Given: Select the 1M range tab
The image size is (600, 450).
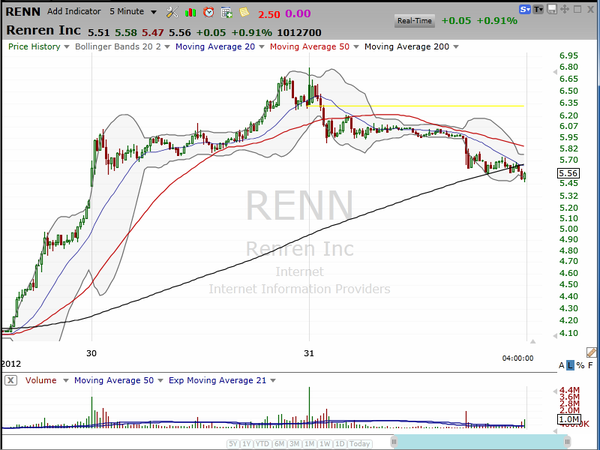Looking at the screenshot, I should [309, 444].
